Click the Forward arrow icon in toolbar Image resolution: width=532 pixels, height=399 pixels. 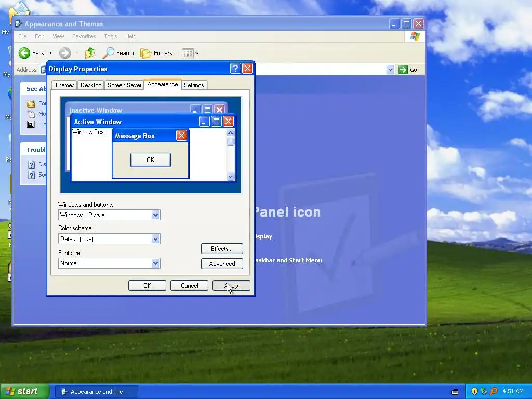click(x=65, y=53)
